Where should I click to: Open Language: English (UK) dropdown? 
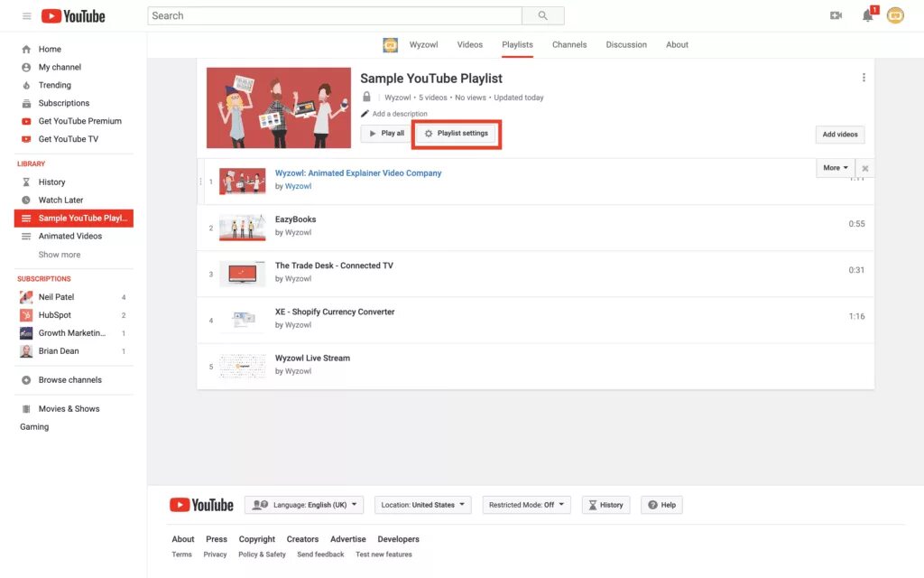(304, 505)
